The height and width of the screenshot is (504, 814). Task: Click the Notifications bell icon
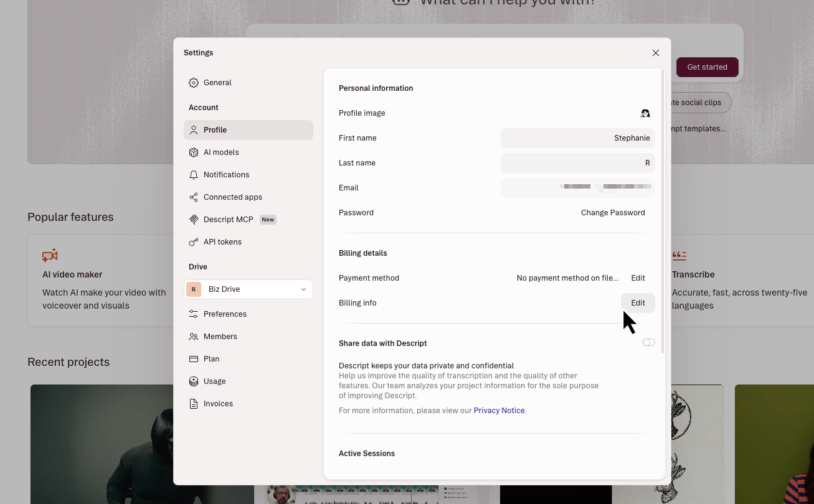[x=194, y=175]
